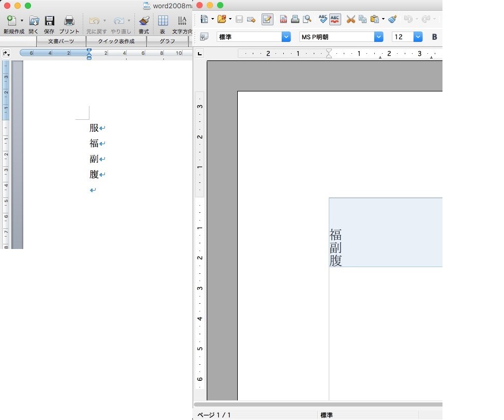
Task: Open the font size 12 dropdown
Action: click(418, 37)
